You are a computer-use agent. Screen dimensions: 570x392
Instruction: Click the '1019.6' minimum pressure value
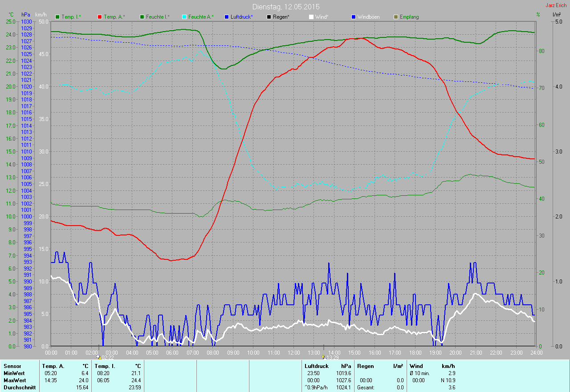[x=343, y=373]
